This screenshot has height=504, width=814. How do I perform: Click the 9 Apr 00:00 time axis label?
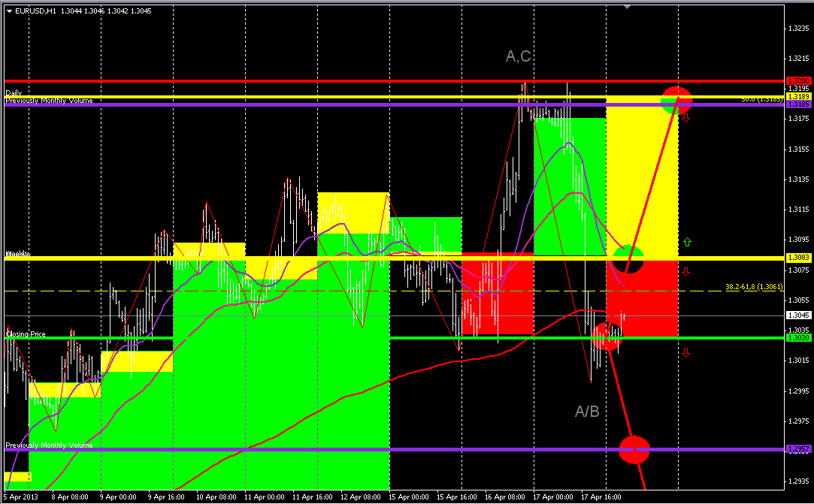pos(118,497)
